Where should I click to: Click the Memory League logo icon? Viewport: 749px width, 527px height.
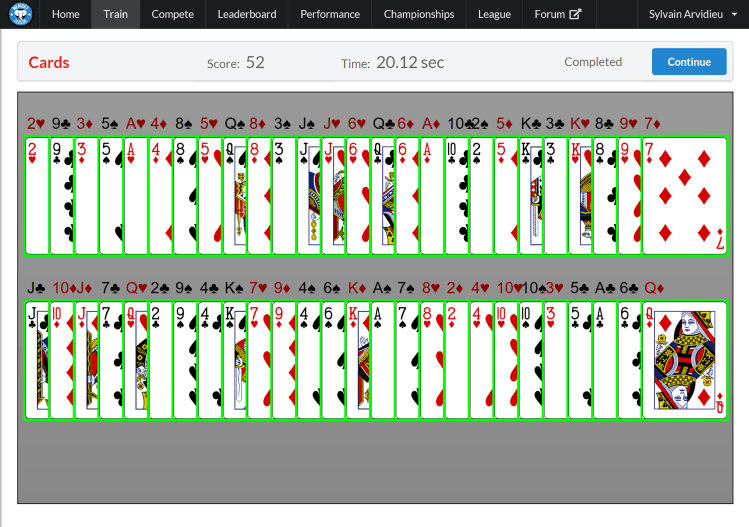20,14
